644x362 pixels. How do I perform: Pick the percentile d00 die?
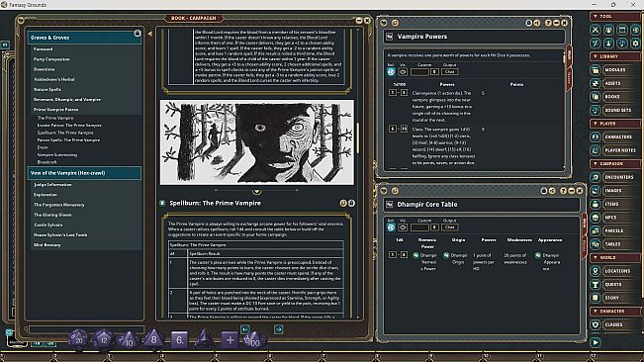[x=254, y=340]
